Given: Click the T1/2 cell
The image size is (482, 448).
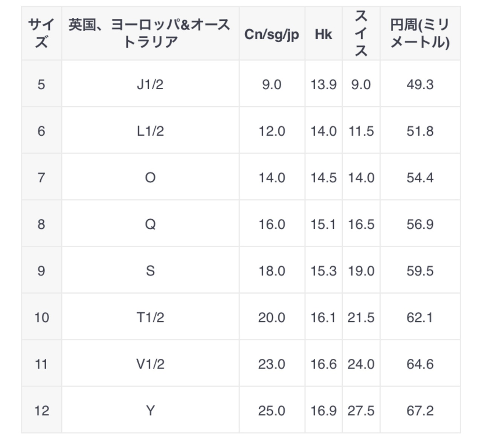Looking at the screenshot, I should coord(150,318).
